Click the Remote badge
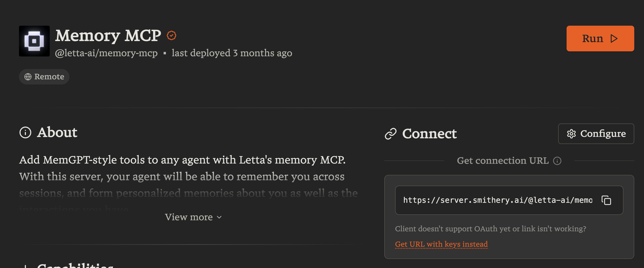 [44, 76]
